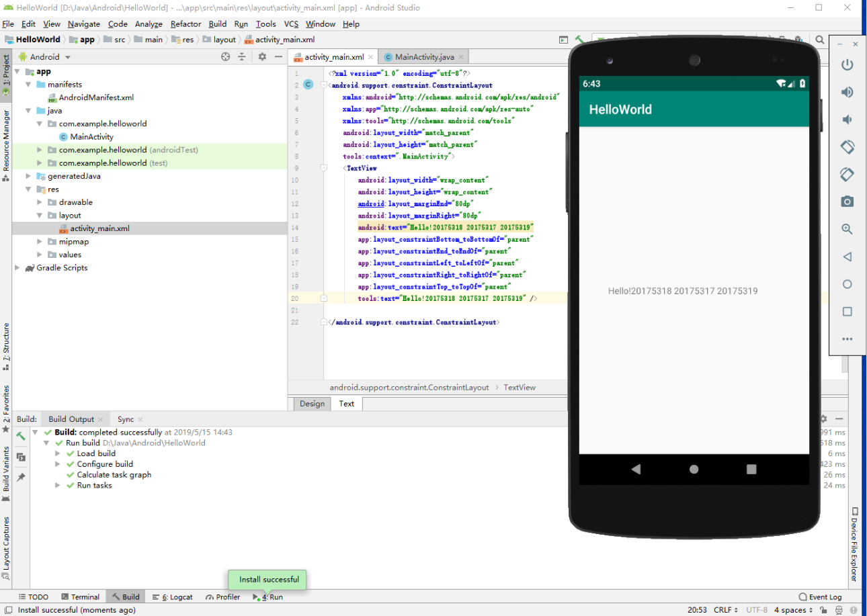Click class gutter icon on line 2
The height and width of the screenshot is (616, 867).
tap(308, 85)
